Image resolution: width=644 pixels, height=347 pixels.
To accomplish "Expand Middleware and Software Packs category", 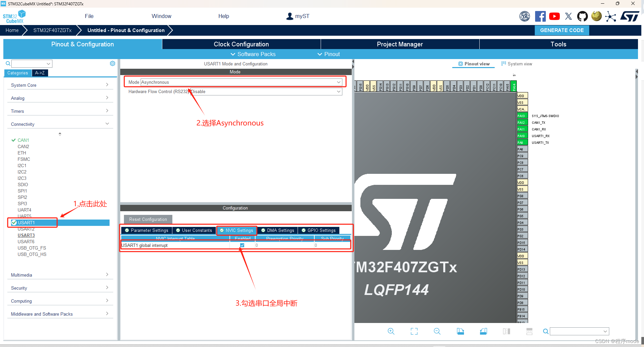I will click(x=60, y=314).
